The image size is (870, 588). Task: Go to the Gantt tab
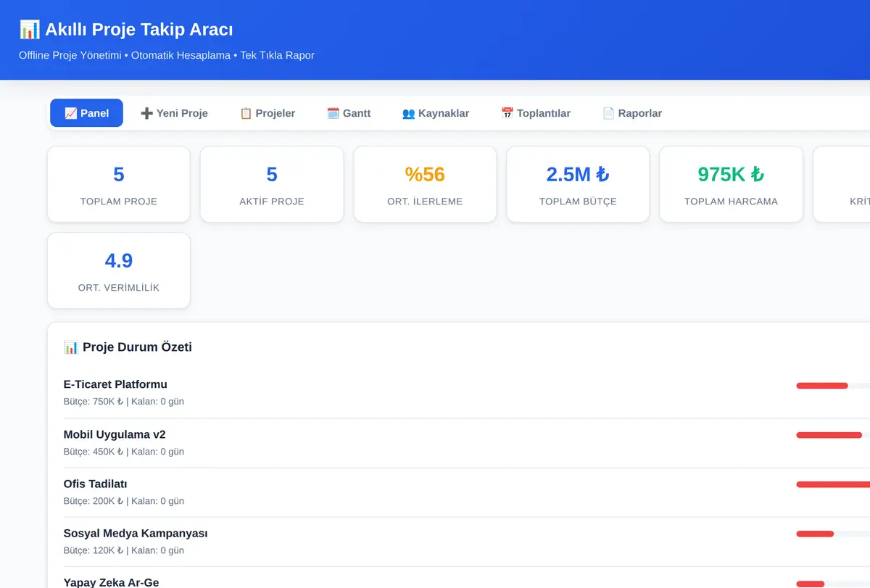click(349, 113)
